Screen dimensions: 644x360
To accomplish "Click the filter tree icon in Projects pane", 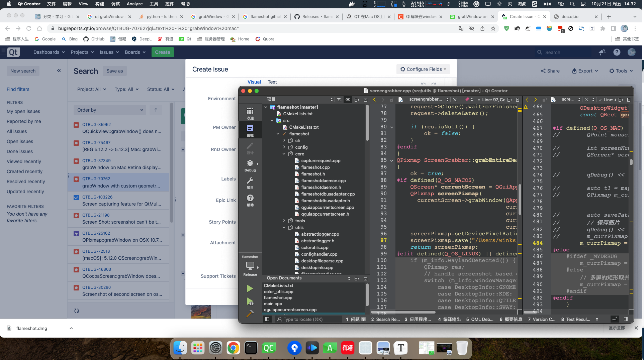I will tap(339, 100).
